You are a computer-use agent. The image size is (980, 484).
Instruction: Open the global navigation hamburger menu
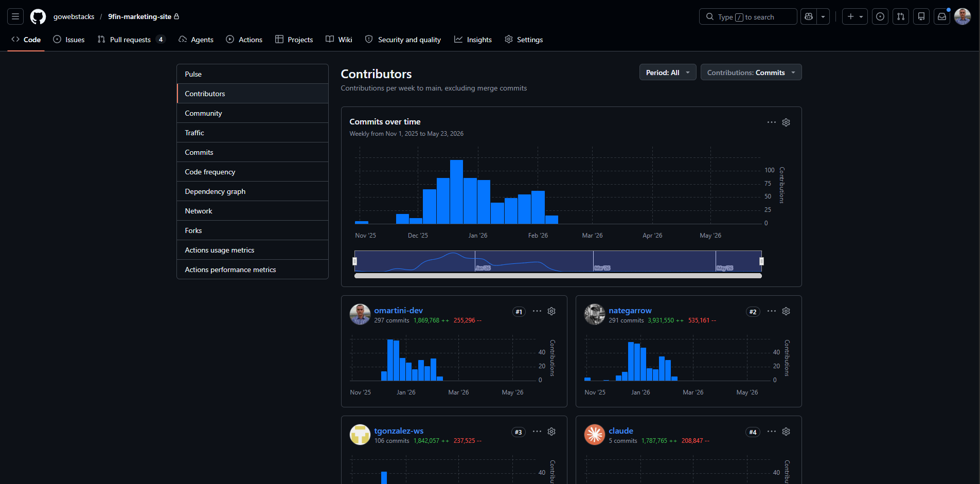[15, 16]
